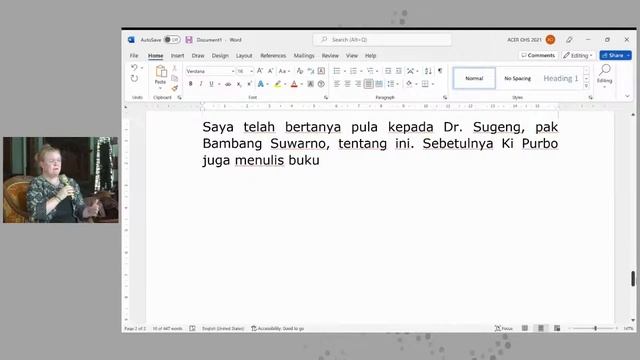The width and height of the screenshot is (640, 360).
Task: Apply yellow Text Highlight Color
Action: 278,84
